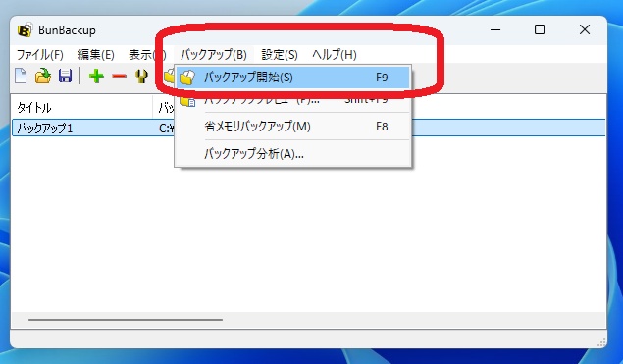Minimize the BunBackup window
The image size is (623, 364).
pyautogui.click(x=495, y=29)
